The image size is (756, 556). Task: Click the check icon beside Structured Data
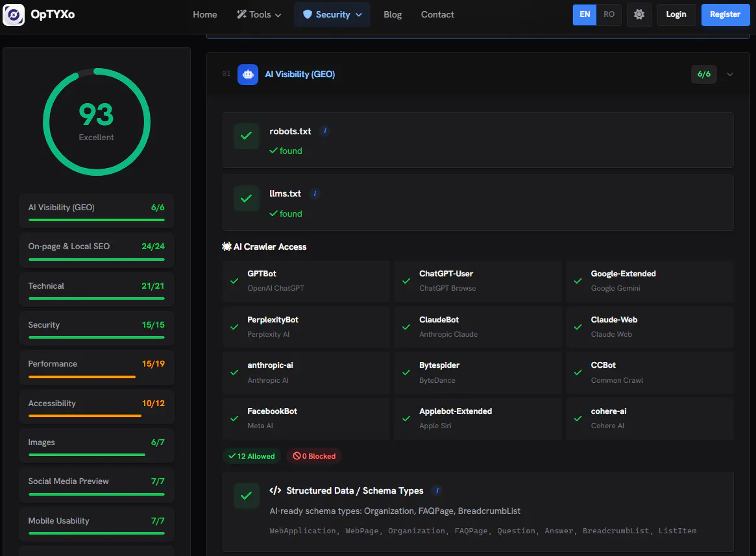[x=247, y=495]
